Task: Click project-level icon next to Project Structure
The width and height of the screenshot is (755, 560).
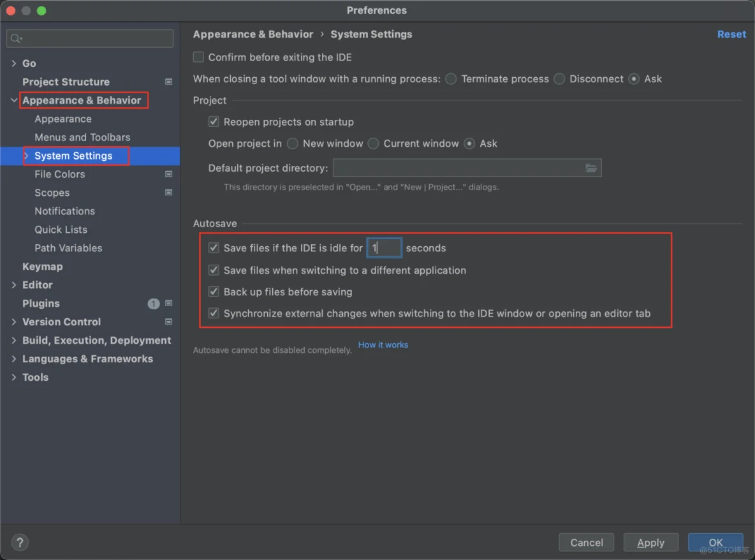Action: pos(169,82)
